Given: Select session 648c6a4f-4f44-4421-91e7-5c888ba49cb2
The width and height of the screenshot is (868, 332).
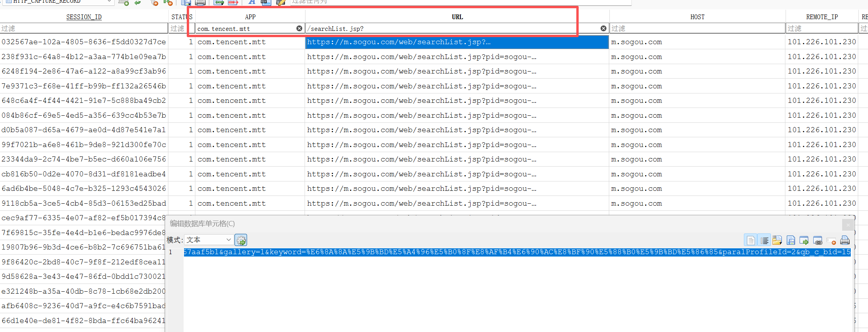Looking at the screenshot, I should coord(84,100).
